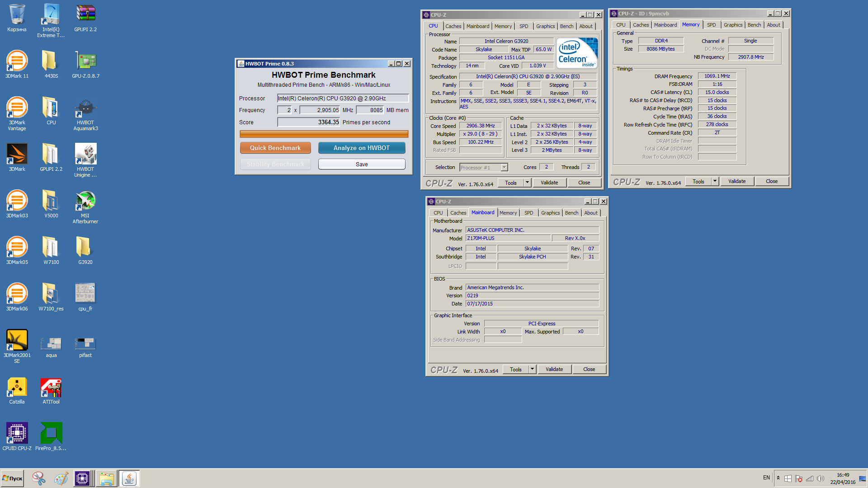Click the Intel Celeron inside logo
Viewport: 868px width, 488px height.
577,53
